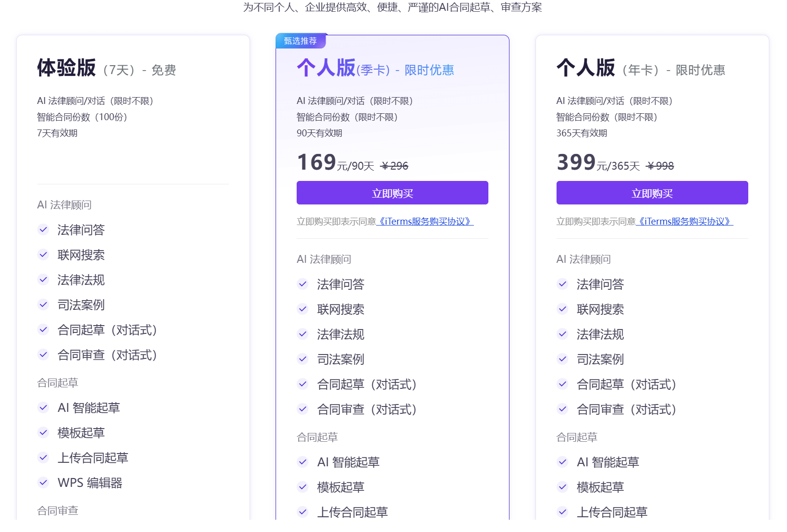Expand the AI 法律顾问 section in 个人版年卡
The width and height of the screenshot is (787, 532).
coord(583,259)
